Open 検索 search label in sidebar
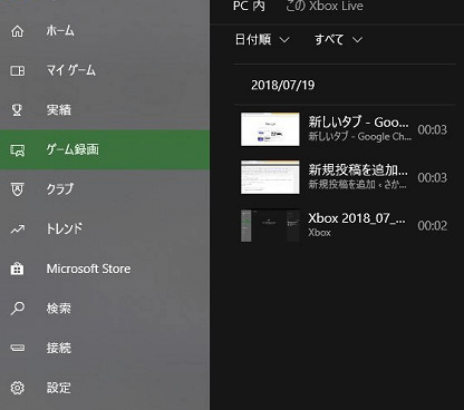The image size is (464, 410). coord(59,308)
